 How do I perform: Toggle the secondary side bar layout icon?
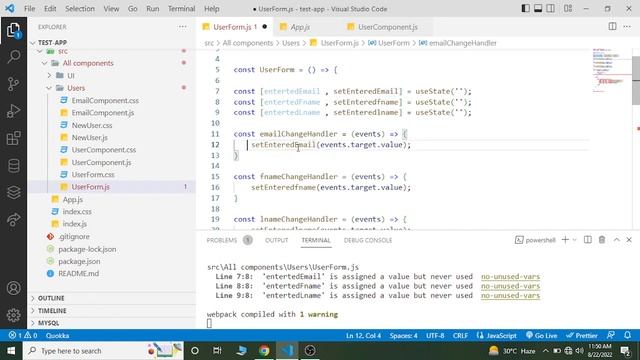(550, 9)
